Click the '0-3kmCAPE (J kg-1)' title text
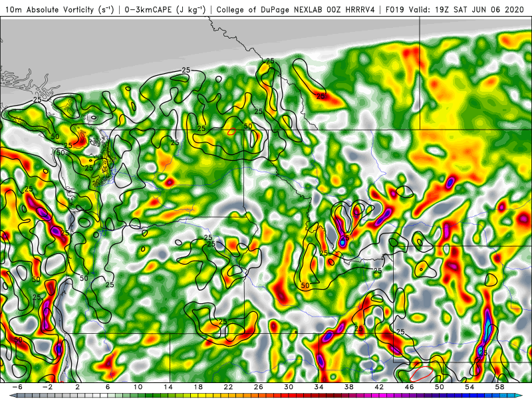 coord(165,9)
